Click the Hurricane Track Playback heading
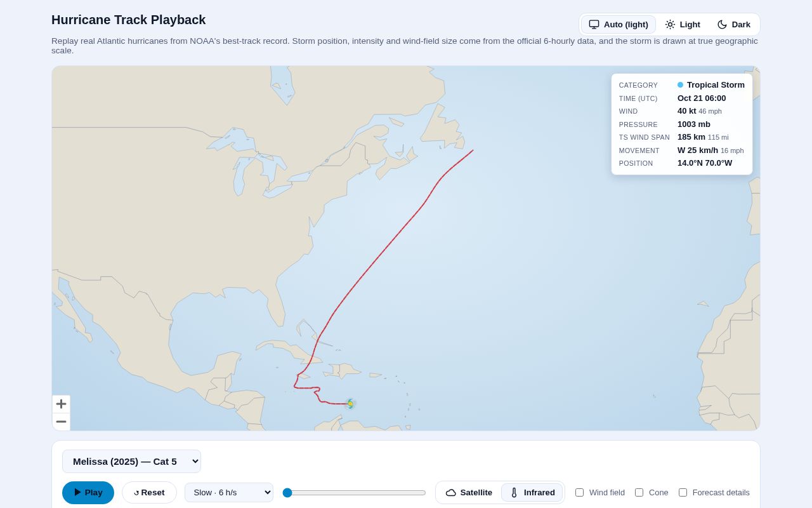The width and height of the screenshot is (812, 508). [x=129, y=20]
